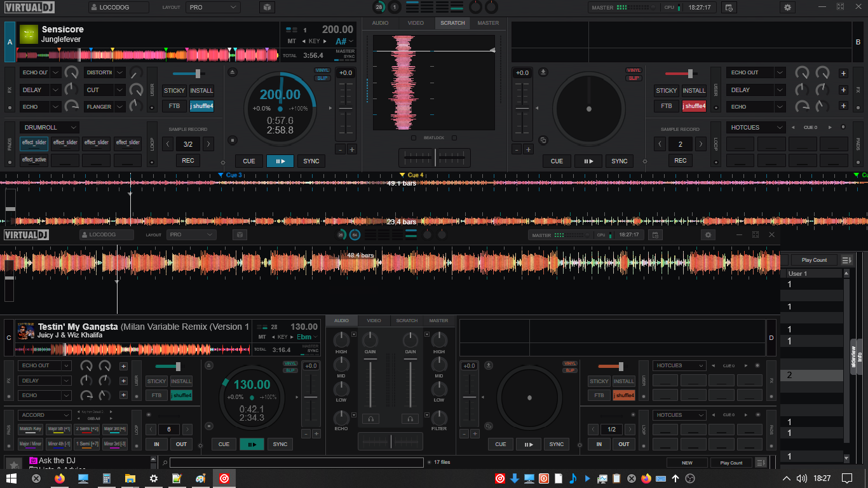Click the plus beside deck B ECHO effect
868x488 pixels.
pos(843,107)
